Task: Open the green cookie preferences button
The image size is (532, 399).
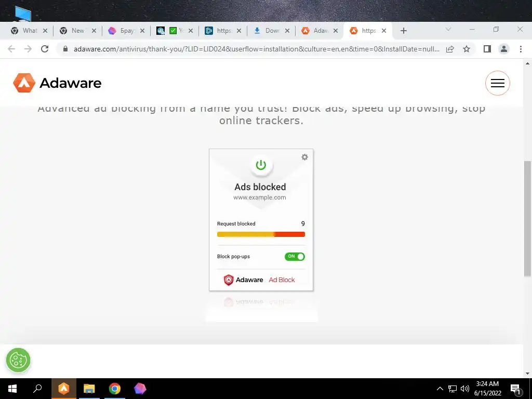Action: [18, 360]
